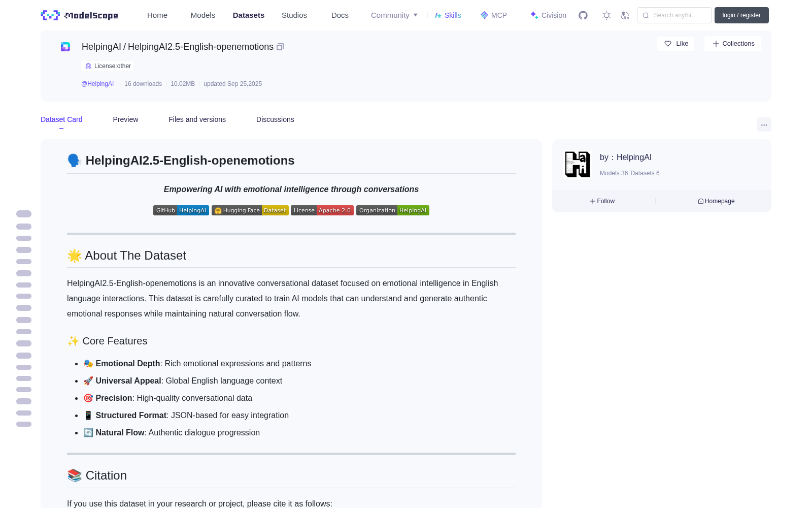This screenshot has width=812, height=508.
Task: Open the Models nav item
Action: pos(203,15)
